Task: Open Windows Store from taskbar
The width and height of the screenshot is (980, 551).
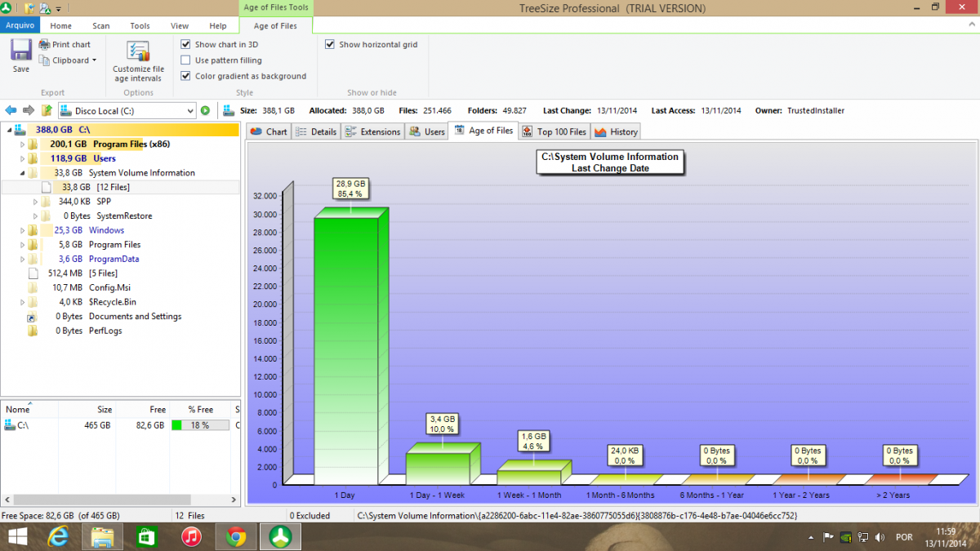Action: 147,536
